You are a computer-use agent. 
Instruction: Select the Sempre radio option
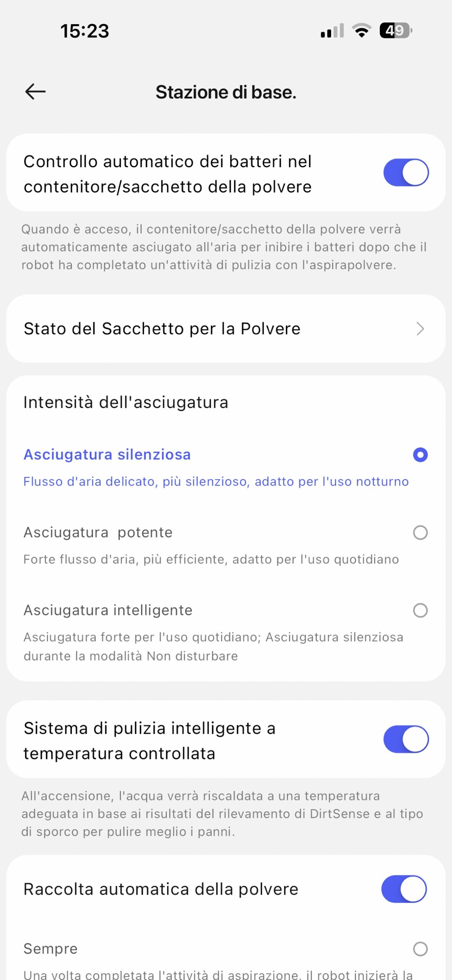coord(420,949)
